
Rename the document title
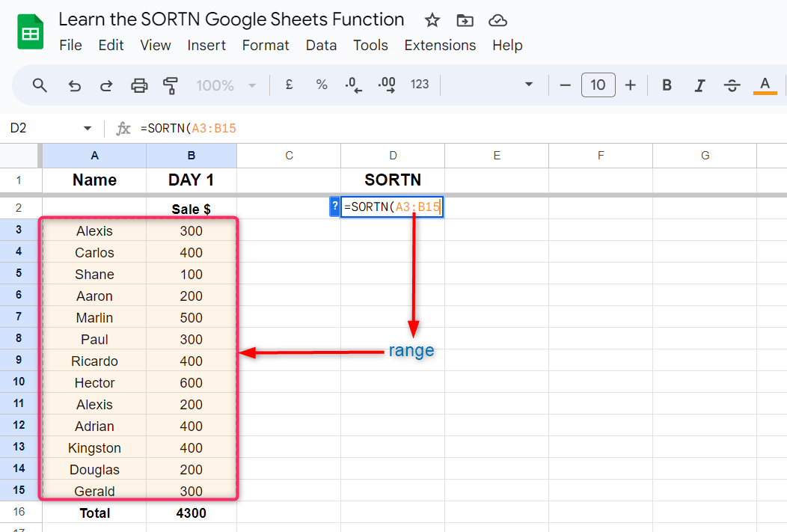(231, 19)
